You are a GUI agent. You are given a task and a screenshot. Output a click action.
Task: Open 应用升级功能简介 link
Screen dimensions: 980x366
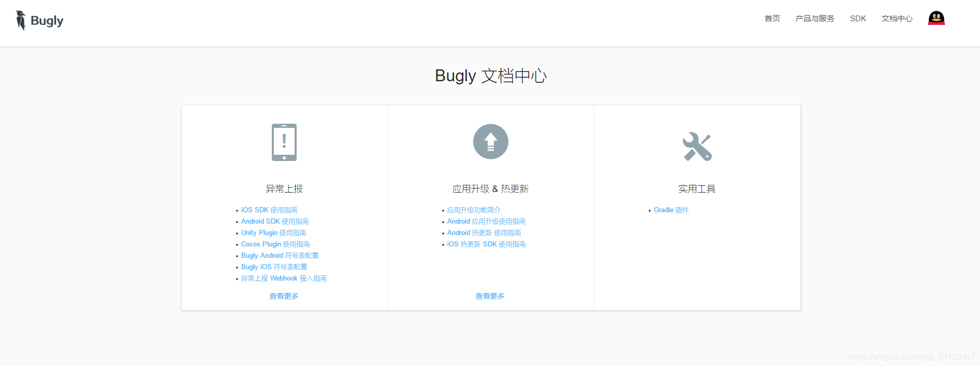[x=474, y=210]
